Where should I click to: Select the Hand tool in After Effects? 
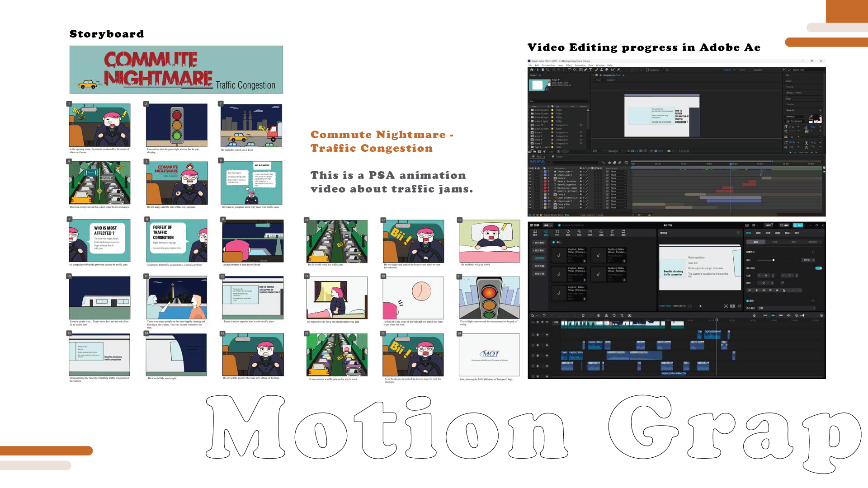click(542, 70)
